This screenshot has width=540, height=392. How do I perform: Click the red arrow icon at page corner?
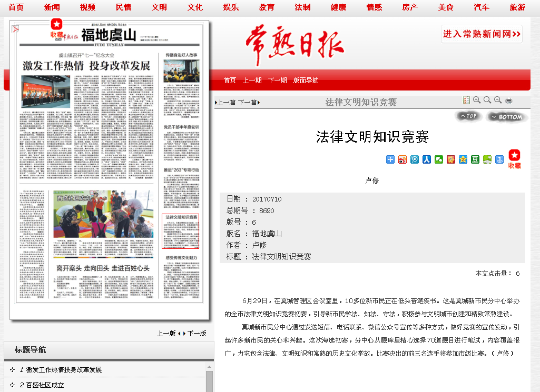click(15, 29)
